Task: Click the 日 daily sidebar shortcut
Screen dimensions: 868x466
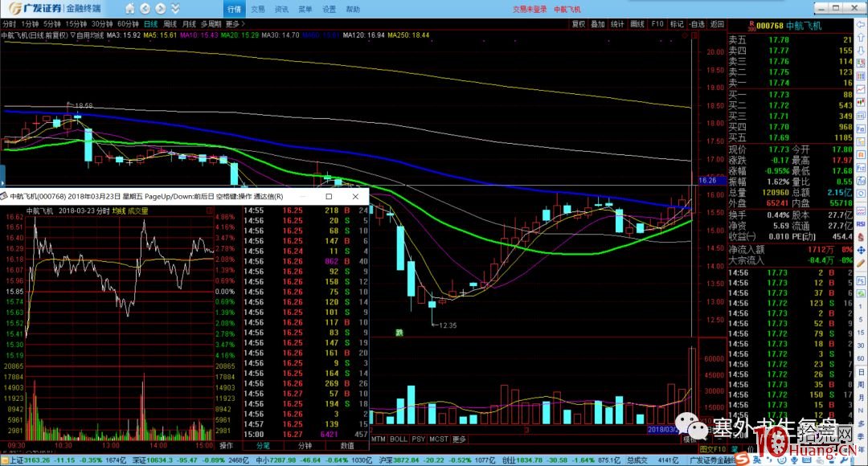Action: click(861, 372)
